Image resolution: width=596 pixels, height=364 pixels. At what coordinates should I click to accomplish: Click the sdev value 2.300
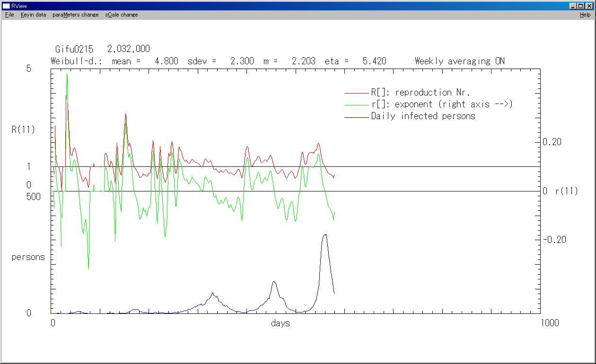coord(242,61)
